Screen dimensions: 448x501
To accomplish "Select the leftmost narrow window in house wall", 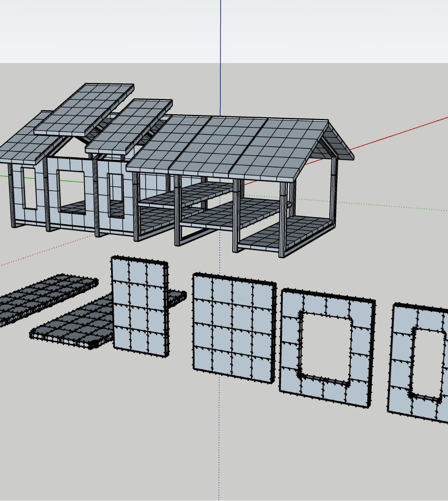I will point(29,188).
